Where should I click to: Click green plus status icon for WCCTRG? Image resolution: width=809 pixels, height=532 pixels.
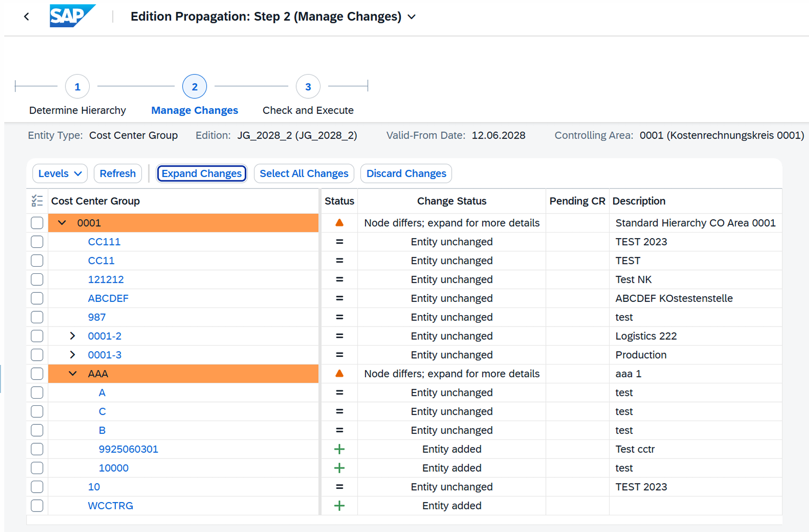[339, 505]
